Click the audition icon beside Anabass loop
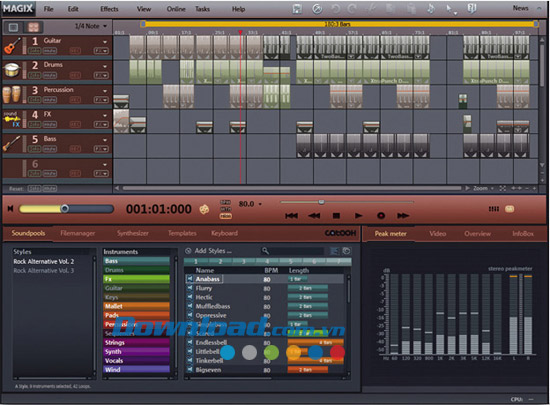Viewport: 550px width, 405px height. click(190, 279)
